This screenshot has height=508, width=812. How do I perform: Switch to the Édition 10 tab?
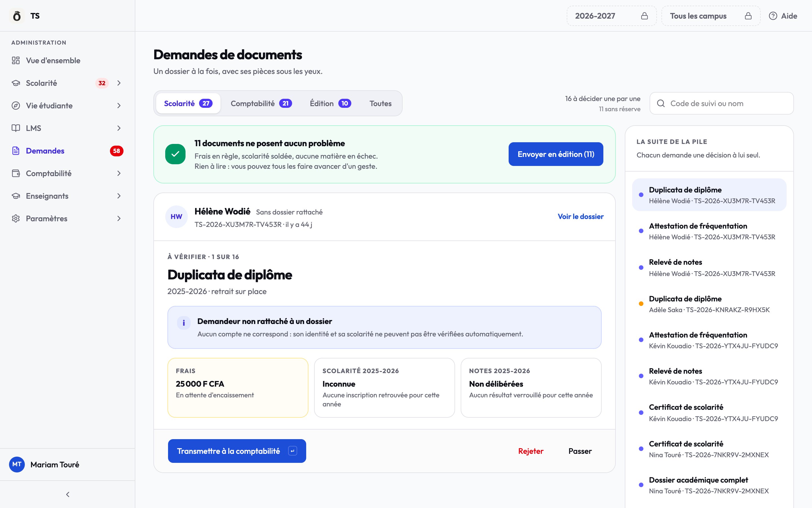tap(330, 104)
